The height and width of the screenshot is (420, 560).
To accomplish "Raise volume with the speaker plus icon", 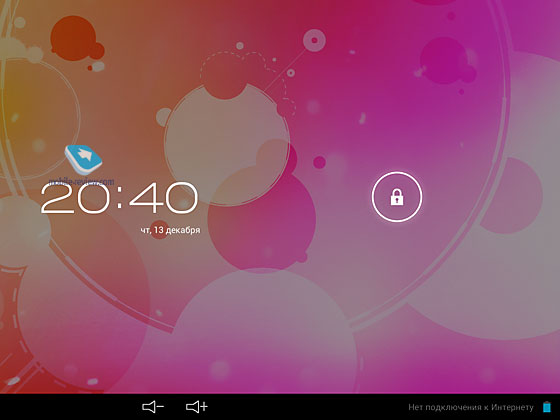I will (x=197, y=407).
